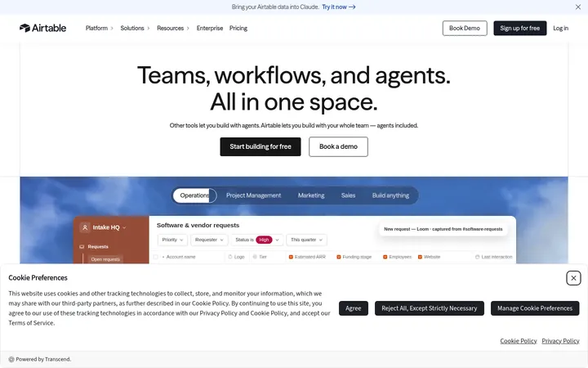Click the Funding stage field icon
Image resolution: width=588 pixels, height=368 pixels.
pos(339,257)
